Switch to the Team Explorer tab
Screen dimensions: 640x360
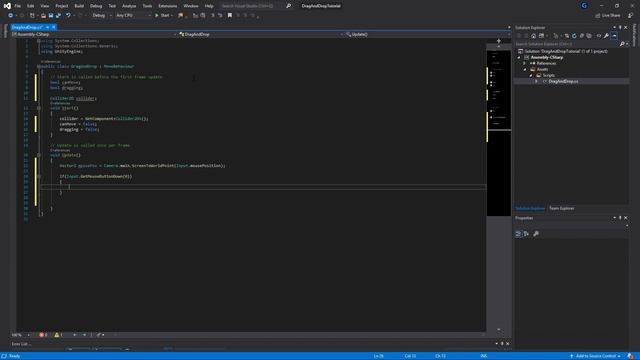coord(561,209)
